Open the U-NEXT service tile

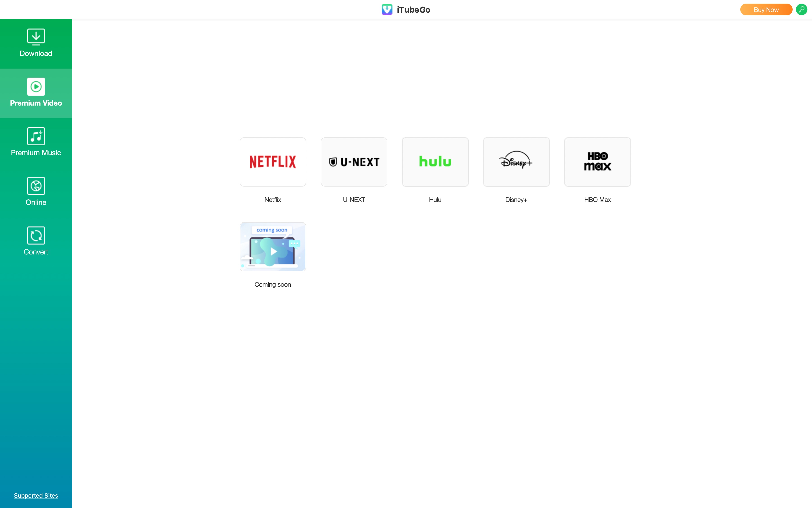point(354,162)
